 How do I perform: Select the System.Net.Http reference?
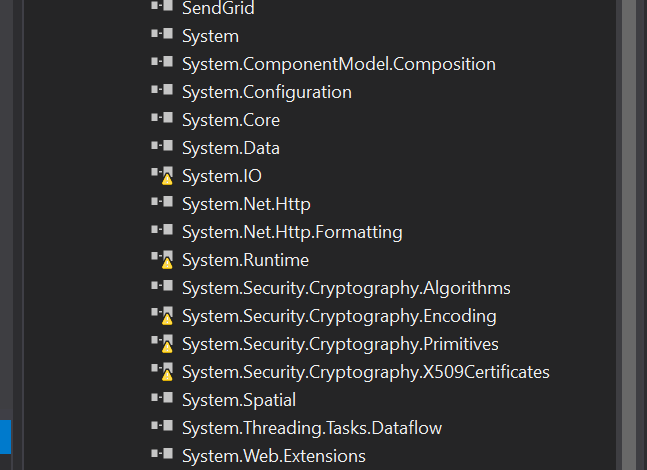coord(246,204)
